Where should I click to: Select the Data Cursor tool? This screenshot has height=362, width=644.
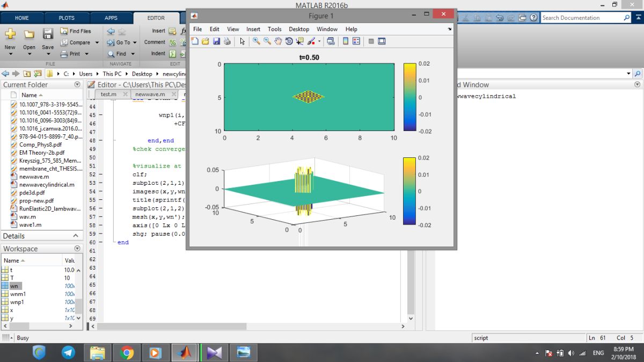pos(299,41)
